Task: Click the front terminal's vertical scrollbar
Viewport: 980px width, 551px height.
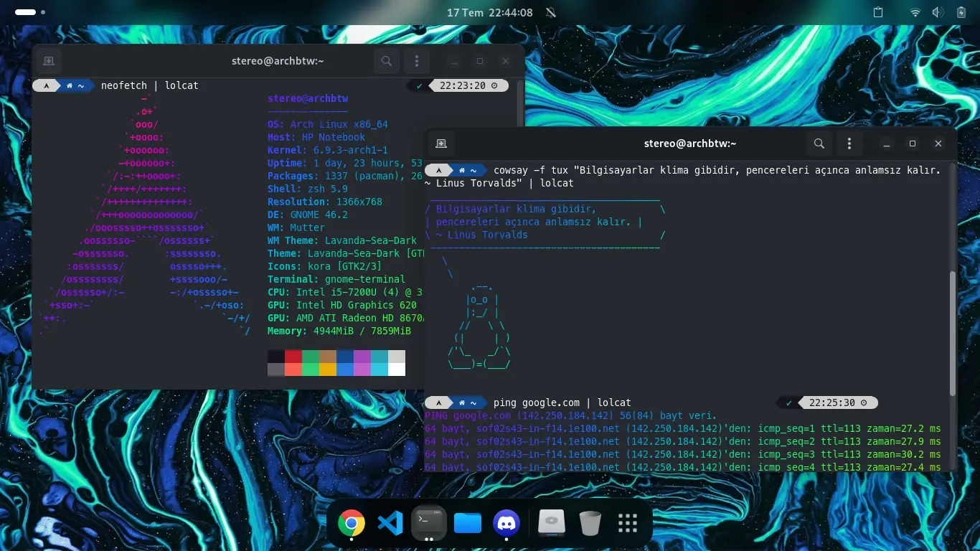Action: (953, 333)
